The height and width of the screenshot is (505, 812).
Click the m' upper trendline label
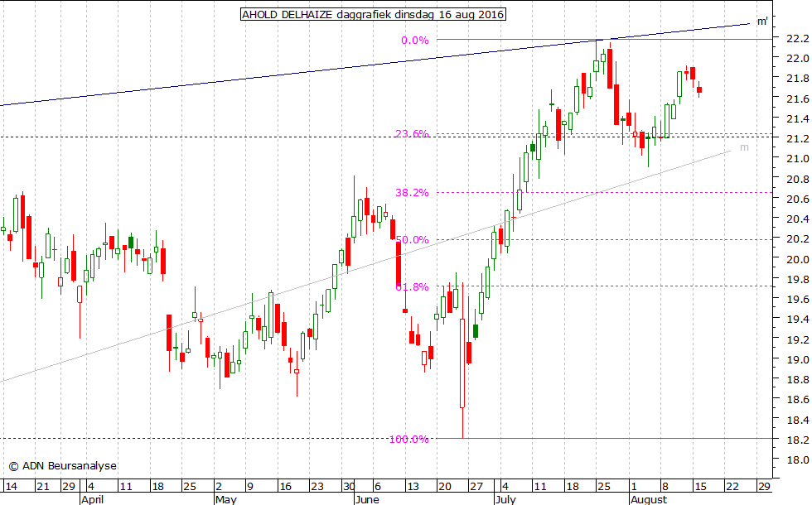(x=762, y=22)
